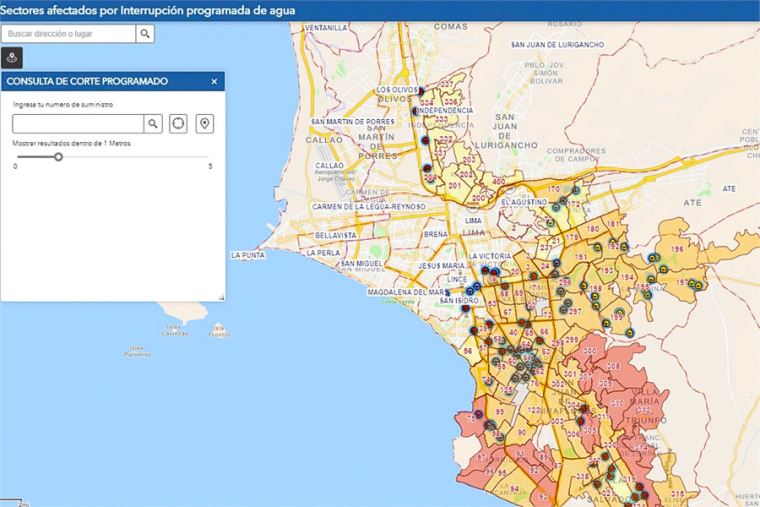Search the entered supply number with the magnifier
This screenshot has width=760, height=507.
click(x=153, y=124)
